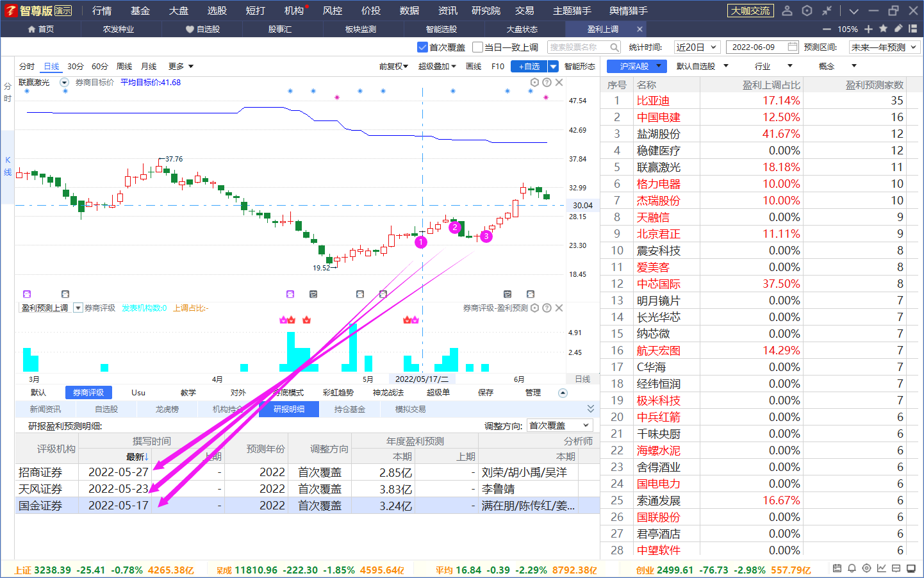The width and height of the screenshot is (924, 578).
Task: Zoom in with the plus icon beside 105%
Action: click(x=869, y=29)
